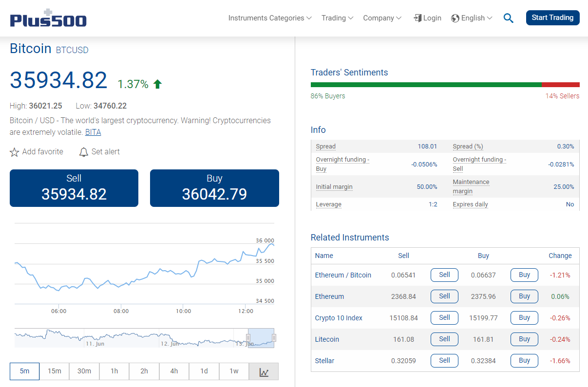Click the Overnight funding - Sell label
Viewport: 588px width, 387px height.
(x=479, y=164)
